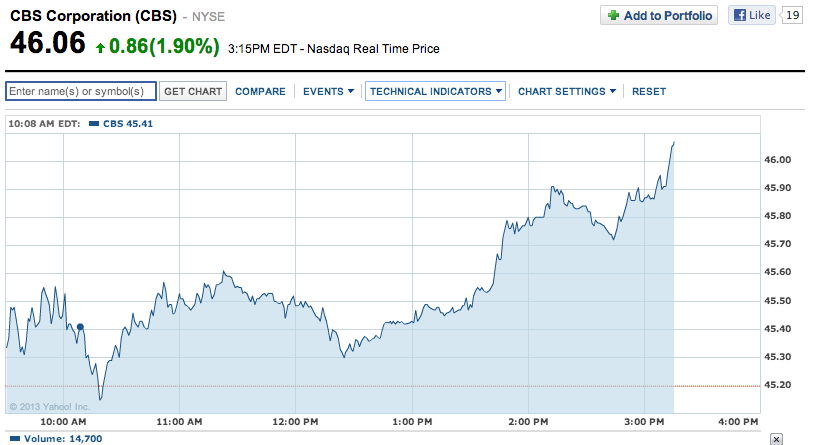Click the NYSE exchange label

[x=208, y=17]
